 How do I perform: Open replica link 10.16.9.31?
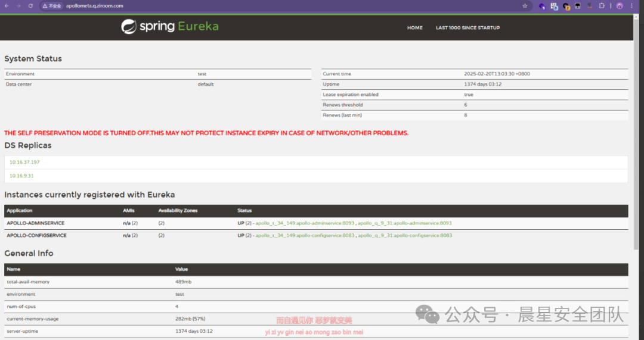pyautogui.click(x=21, y=176)
